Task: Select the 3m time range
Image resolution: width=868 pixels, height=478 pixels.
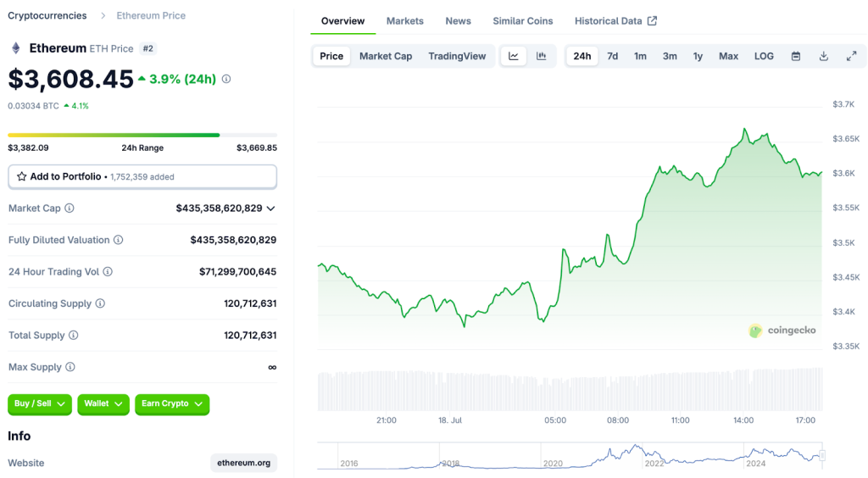Action: [670, 56]
